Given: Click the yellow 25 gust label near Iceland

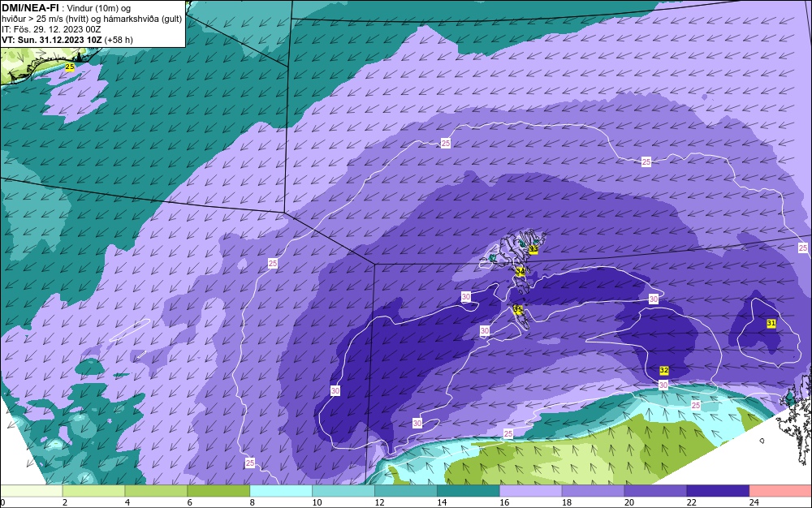Looking at the screenshot, I should (69, 67).
